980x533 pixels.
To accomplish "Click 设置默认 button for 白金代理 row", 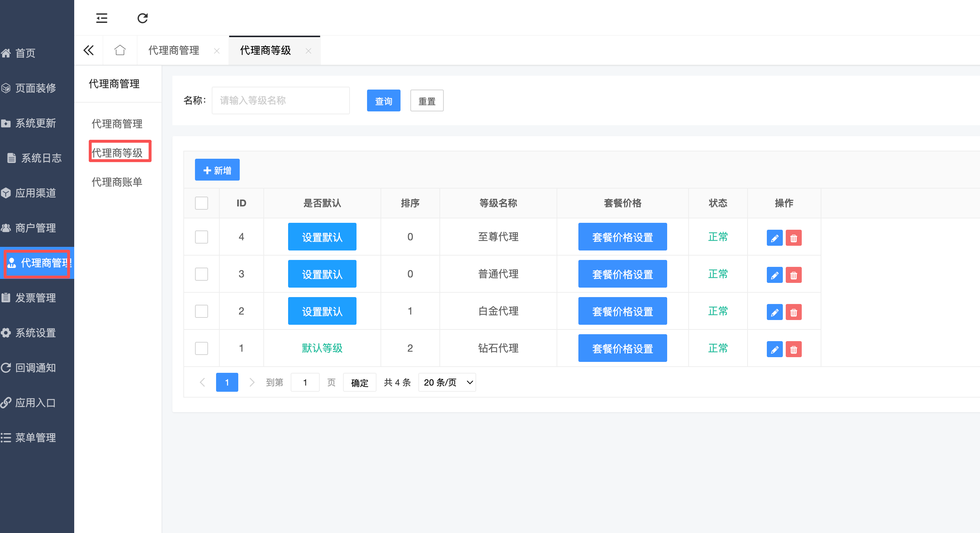I will (x=322, y=311).
